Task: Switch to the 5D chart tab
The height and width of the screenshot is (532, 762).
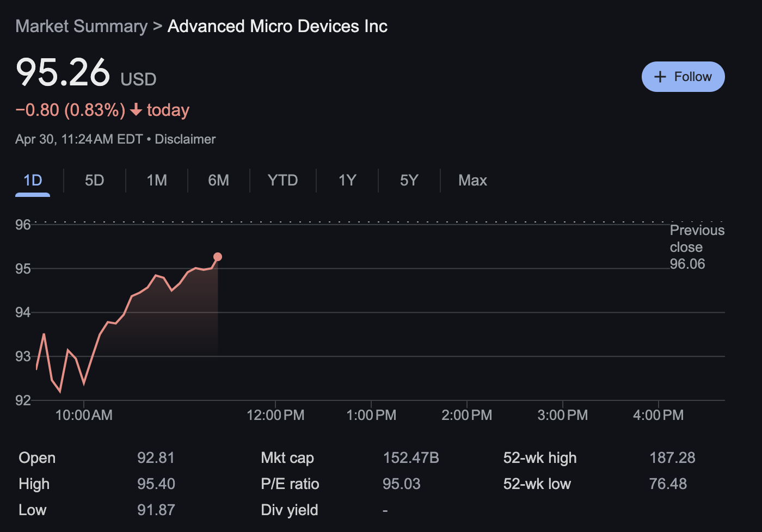Action: (x=95, y=181)
